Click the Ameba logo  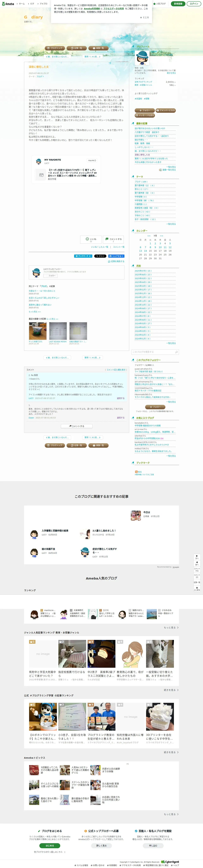tap(8, 4)
